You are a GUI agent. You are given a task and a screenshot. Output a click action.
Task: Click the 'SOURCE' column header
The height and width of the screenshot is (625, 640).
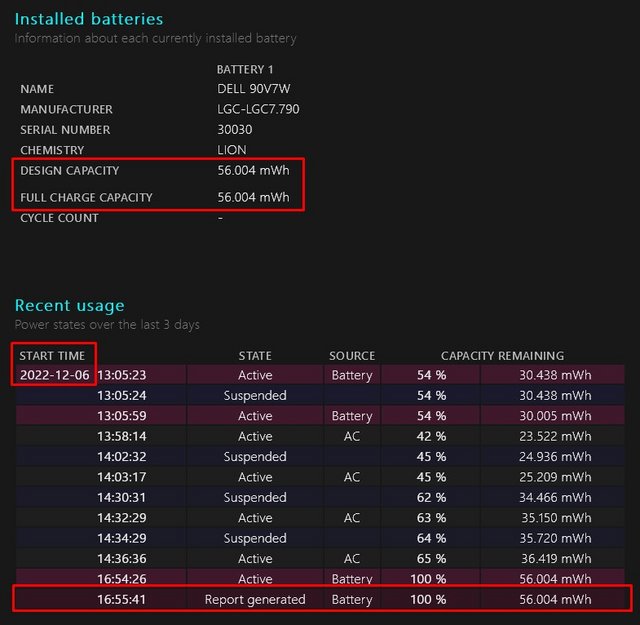tap(352, 356)
